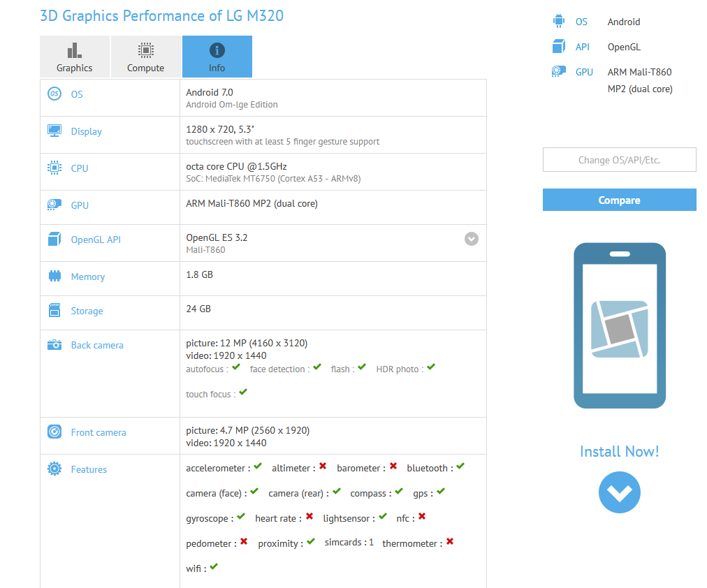Image resolution: width=707 pixels, height=588 pixels.
Task: Click 'SoC: MediaTek MT6750' text
Action: point(231,179)
